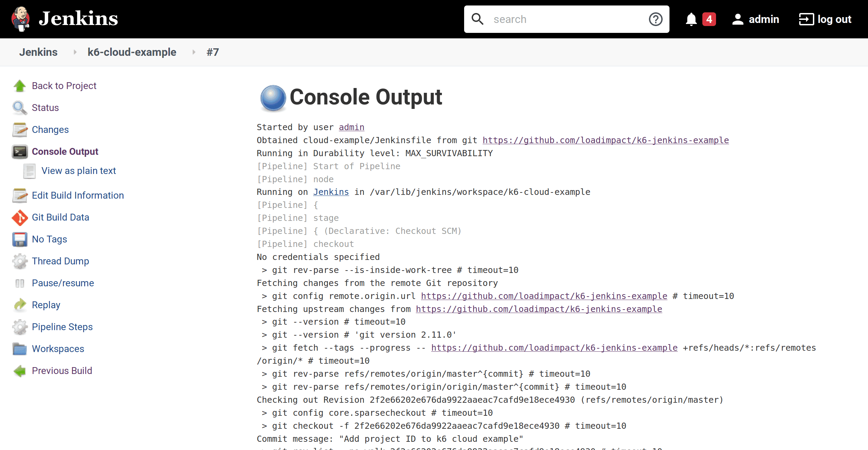
Task: Click the Status magnifier icon
Action: pyautogui.click(x=19, y=108)
